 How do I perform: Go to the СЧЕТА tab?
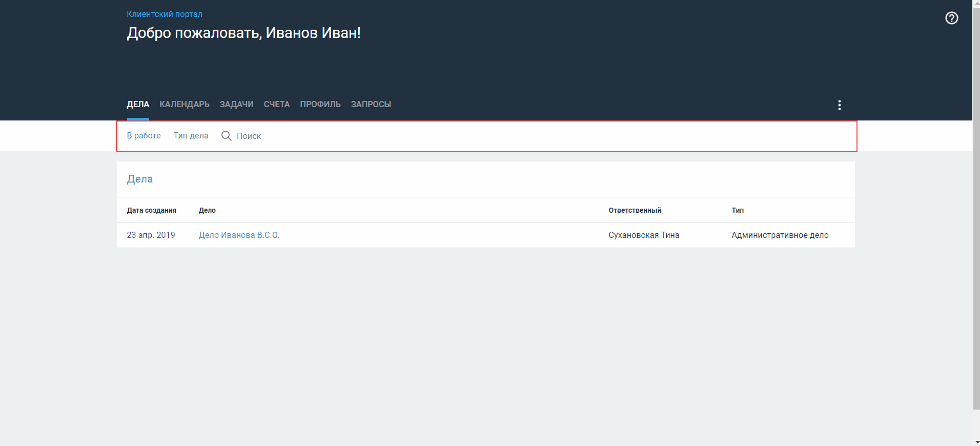point(276,105)
